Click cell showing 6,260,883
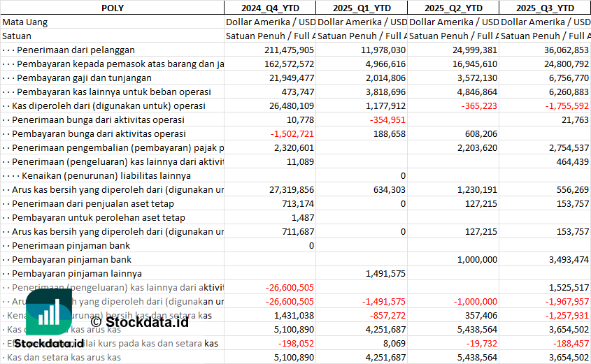Screen dimensions: 591x364 pos(545,92)
